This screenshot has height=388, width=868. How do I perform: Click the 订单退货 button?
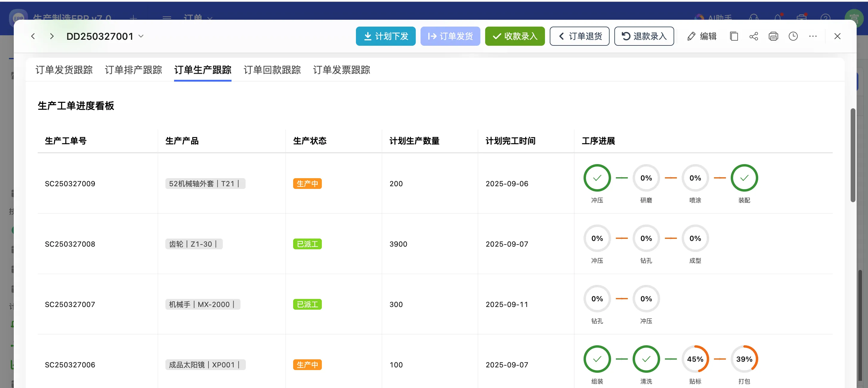[579, 36]
